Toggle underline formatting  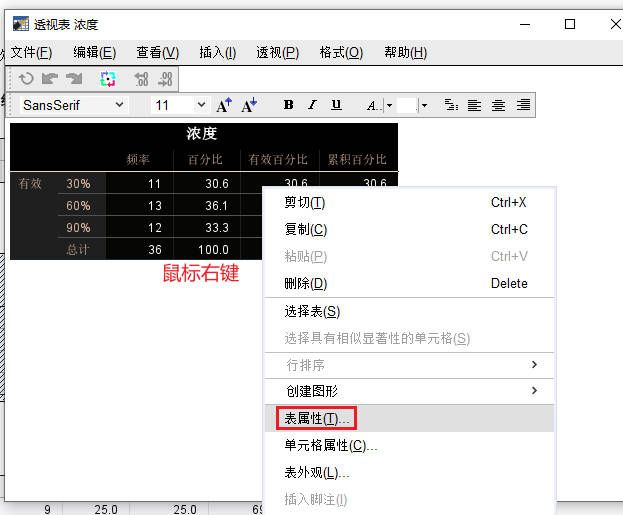336,105
